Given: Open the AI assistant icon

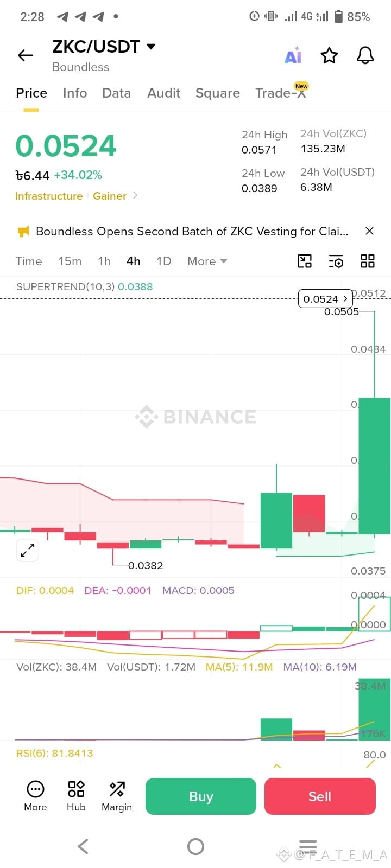Looking at the screenshot, I should coord(293,55).
